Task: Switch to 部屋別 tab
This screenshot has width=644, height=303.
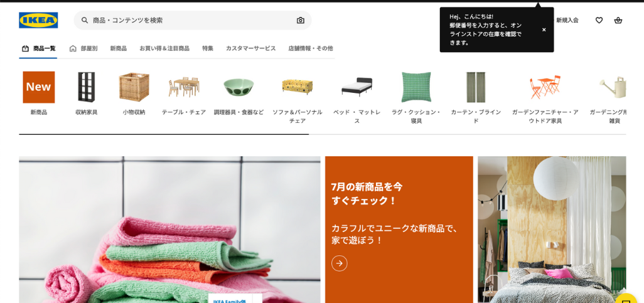Action: [83, 48]
